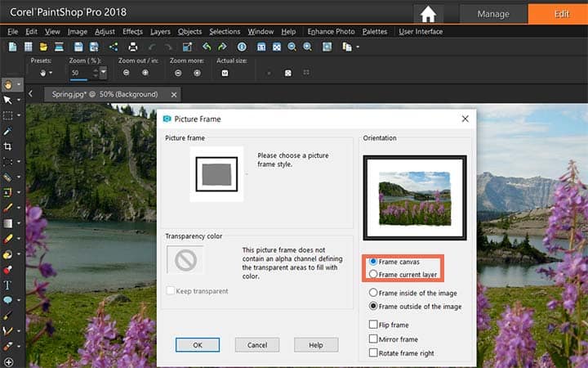This screenshot has height=368, width=588.
Task: Click the orientation preview thumbnail
Action: pyautogui.click(x=415, y=198)
